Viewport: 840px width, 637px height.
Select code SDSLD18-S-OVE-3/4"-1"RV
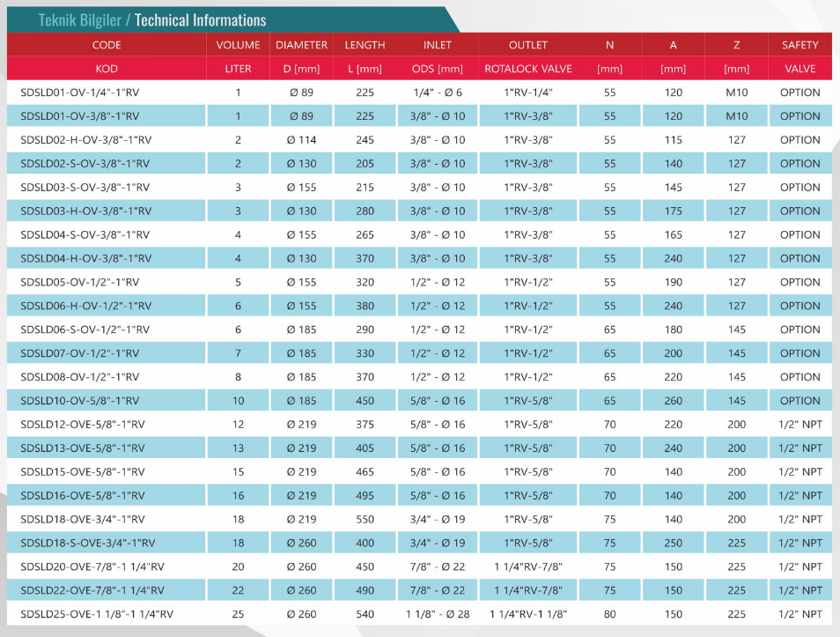(88, 543)
